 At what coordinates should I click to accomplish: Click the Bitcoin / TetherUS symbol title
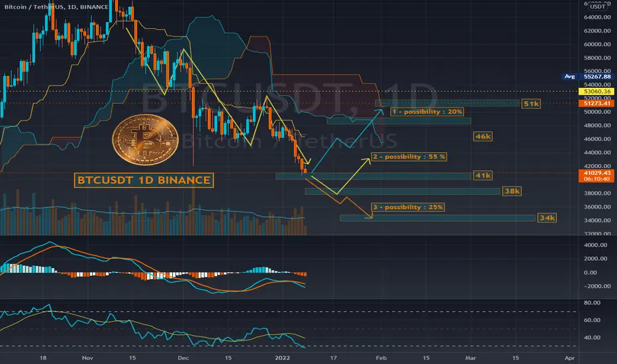click(x=56, y=7)
